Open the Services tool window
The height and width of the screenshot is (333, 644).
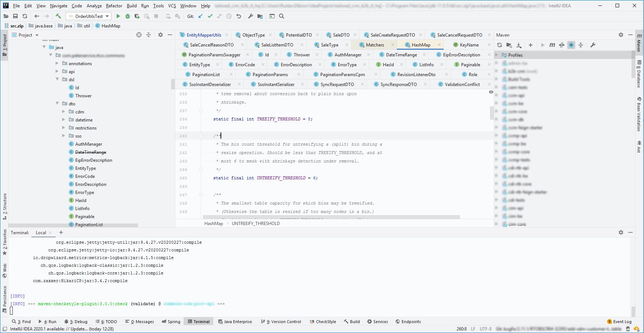pos(378,322)
